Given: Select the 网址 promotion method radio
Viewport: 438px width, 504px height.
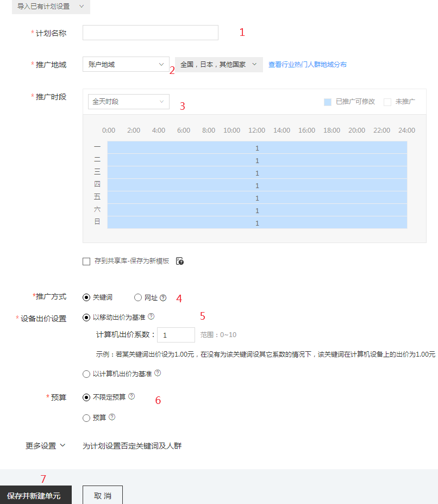Looking at the screenshot, I should point(138,297).
